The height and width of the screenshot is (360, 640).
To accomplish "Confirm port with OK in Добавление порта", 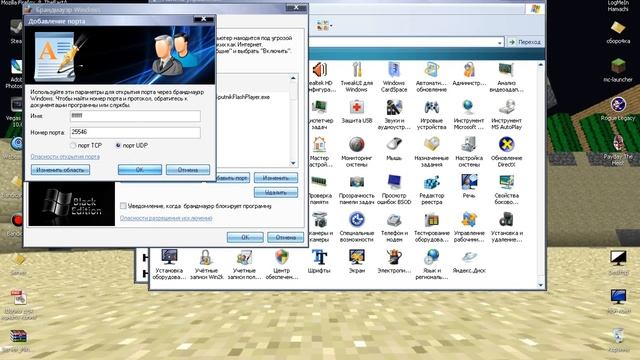I will (140, 170).
